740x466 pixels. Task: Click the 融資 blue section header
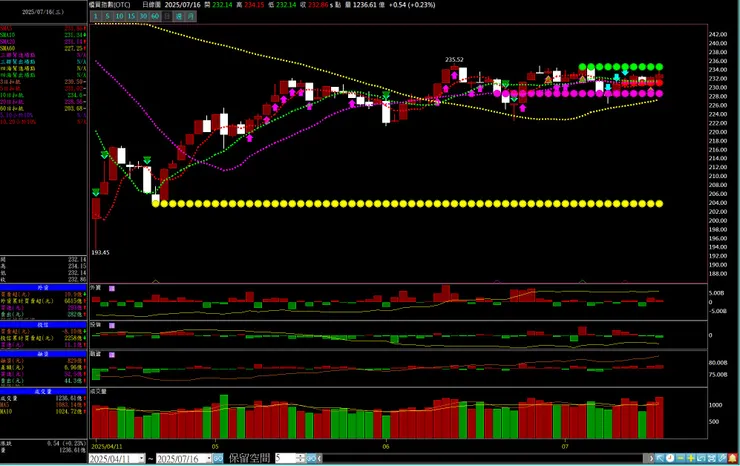click(x=43, y=354)
